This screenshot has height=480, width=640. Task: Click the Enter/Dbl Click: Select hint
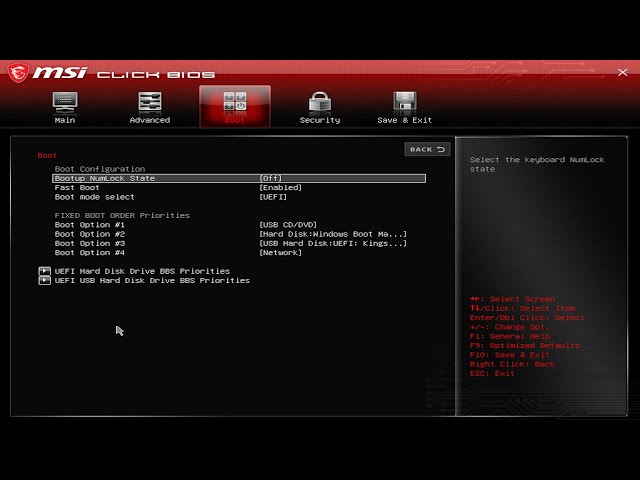click(x=527, y=318)
